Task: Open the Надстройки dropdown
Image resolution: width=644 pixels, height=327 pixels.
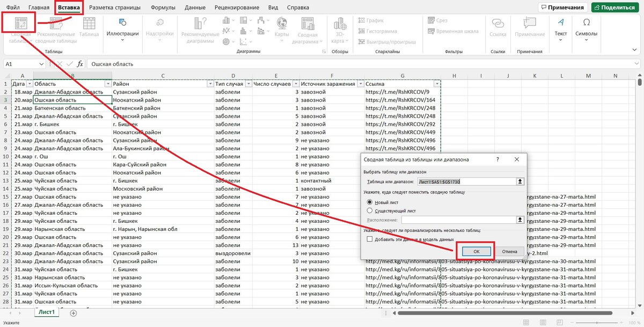Action: 160,31
